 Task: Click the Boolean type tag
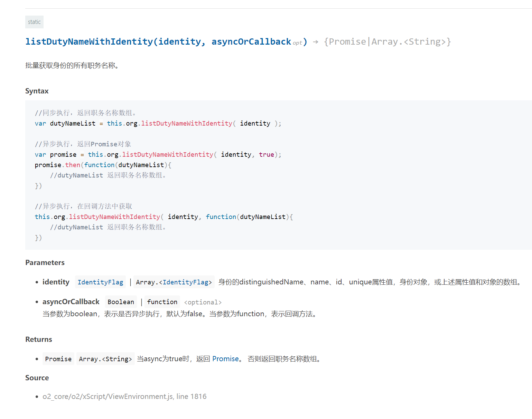(121, 302)
